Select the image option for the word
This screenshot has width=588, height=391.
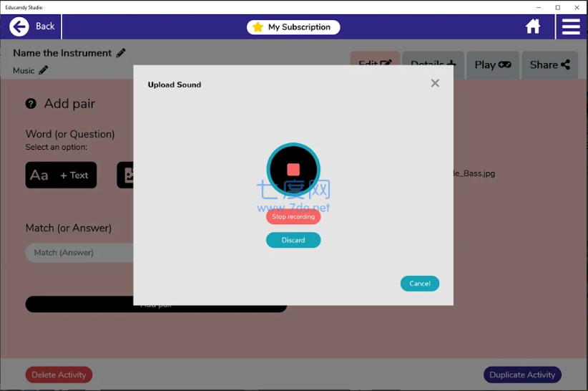click(x=126, y=175)
